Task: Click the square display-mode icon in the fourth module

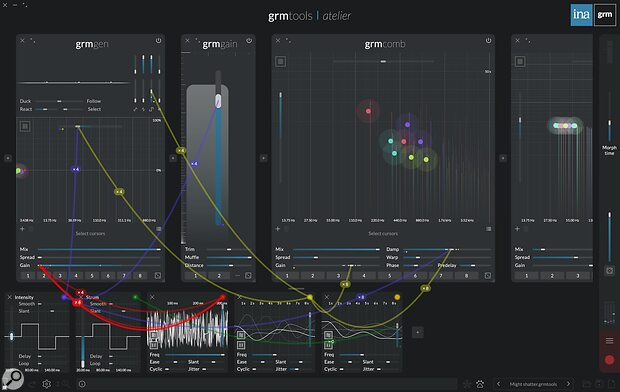Action: pyautogui.click(x=520, y=61)
